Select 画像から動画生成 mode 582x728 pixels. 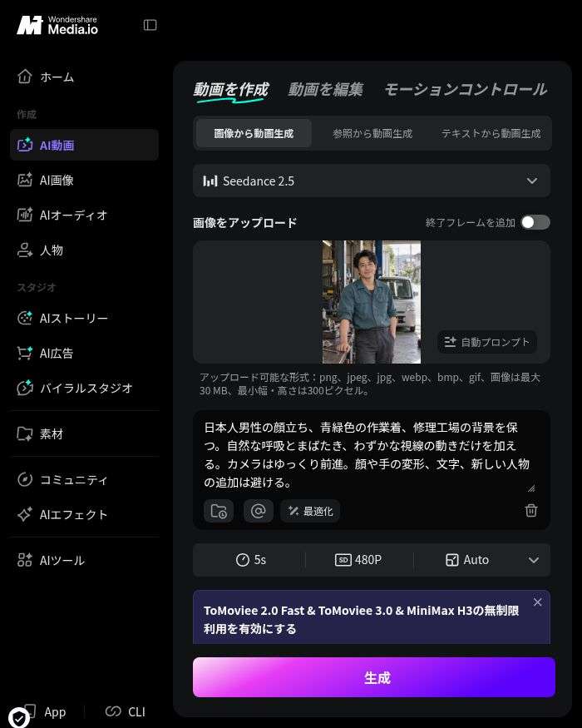click(x=254, y=133)
